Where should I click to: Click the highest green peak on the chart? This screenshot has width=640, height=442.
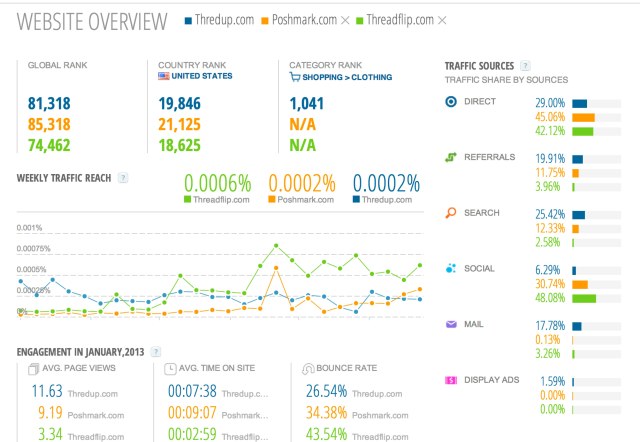click(x=276, y=246)
